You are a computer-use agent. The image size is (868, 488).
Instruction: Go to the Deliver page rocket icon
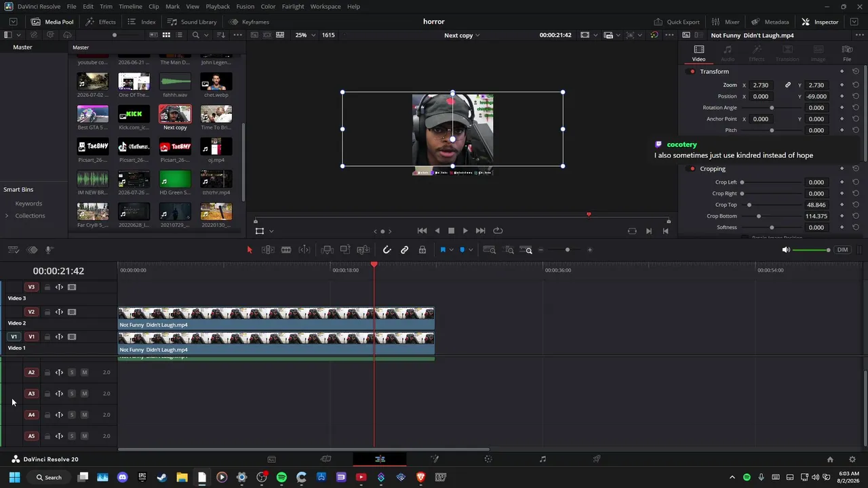597,460
